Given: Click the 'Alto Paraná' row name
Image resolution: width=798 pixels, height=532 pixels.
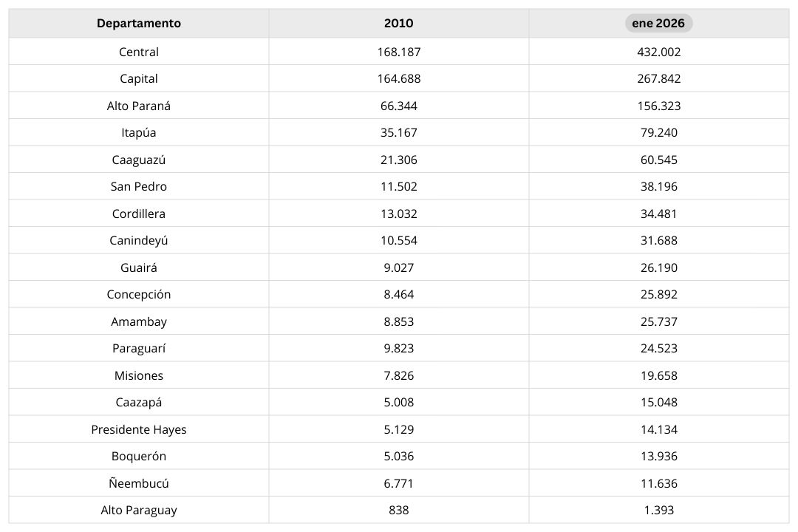Looking at the screenshot, I should [139, 106].
